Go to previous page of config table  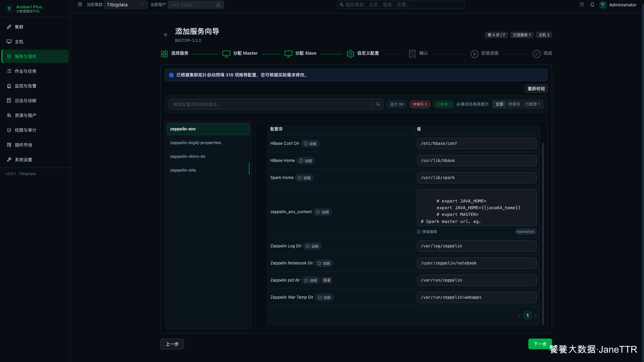(520, 316)
